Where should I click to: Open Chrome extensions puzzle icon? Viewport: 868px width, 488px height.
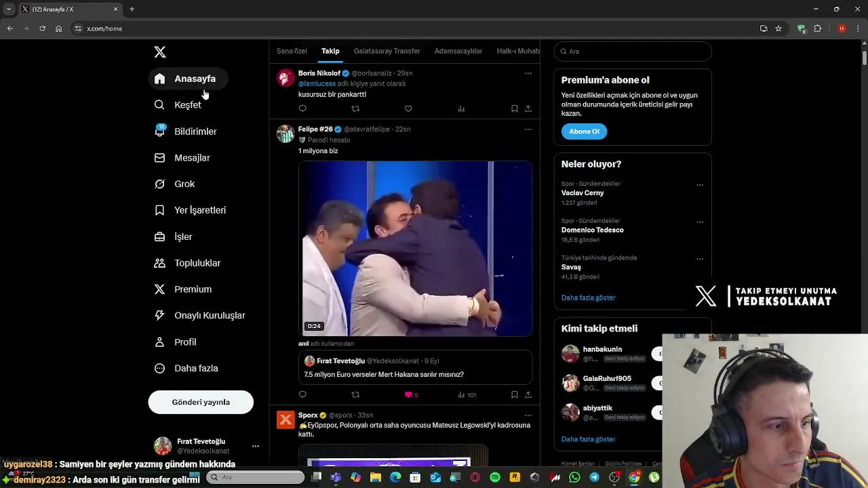click(x=817, y=28)
